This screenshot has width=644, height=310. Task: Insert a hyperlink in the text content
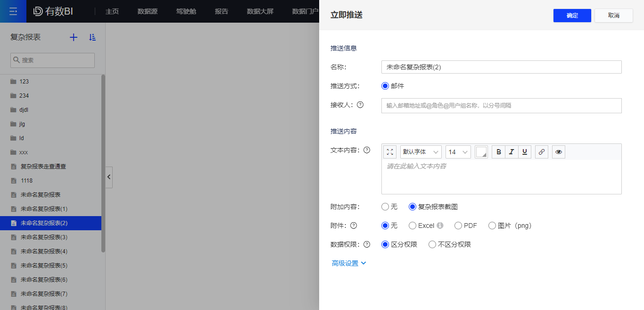coord(541,151)
